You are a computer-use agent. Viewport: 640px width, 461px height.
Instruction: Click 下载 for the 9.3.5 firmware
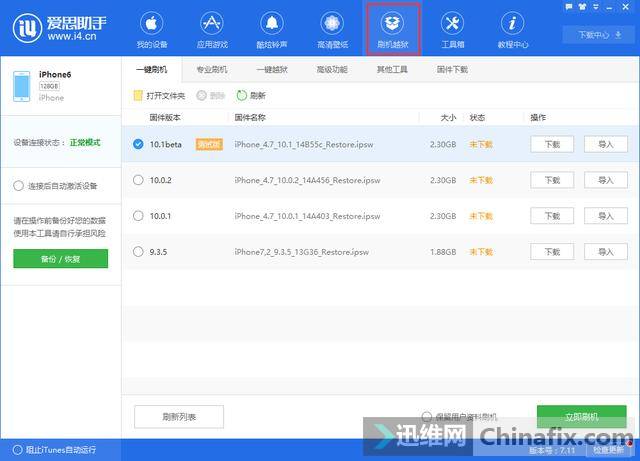[552, 252]
